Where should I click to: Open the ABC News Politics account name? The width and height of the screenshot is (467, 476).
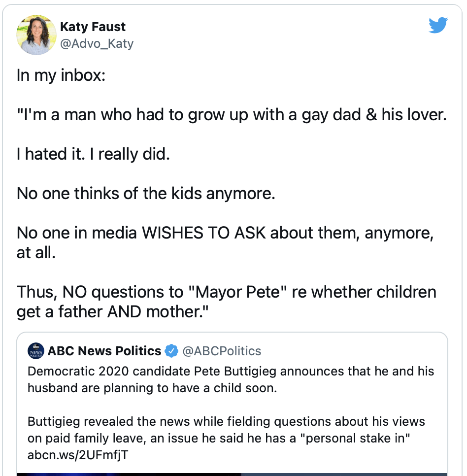(104, 351)
